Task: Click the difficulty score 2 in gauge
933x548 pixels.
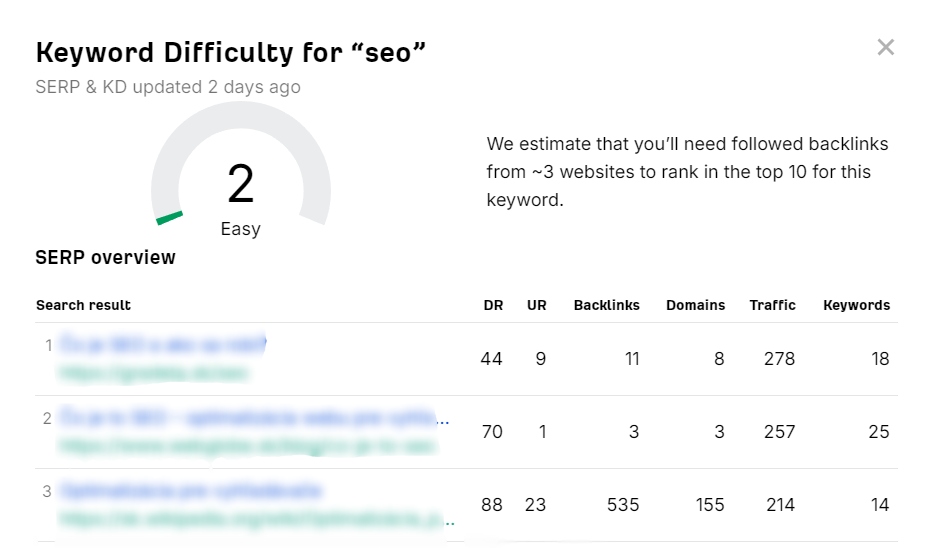Action: click(x=240, y=184)
